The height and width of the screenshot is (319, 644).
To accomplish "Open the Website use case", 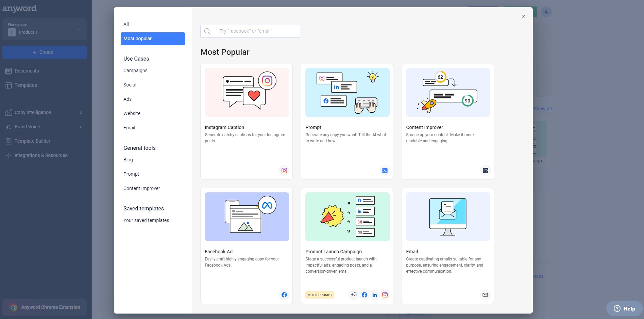I will click(x=132, y=113).
